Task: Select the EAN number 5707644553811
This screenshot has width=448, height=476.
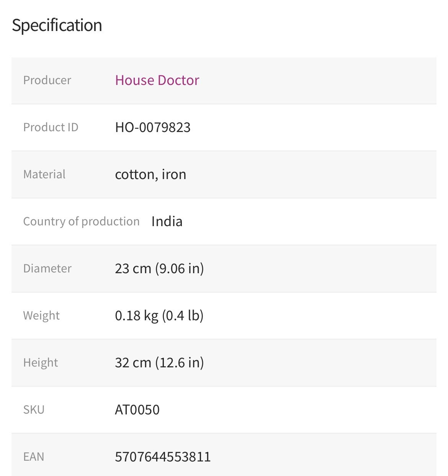Action: tap(163, 457)
